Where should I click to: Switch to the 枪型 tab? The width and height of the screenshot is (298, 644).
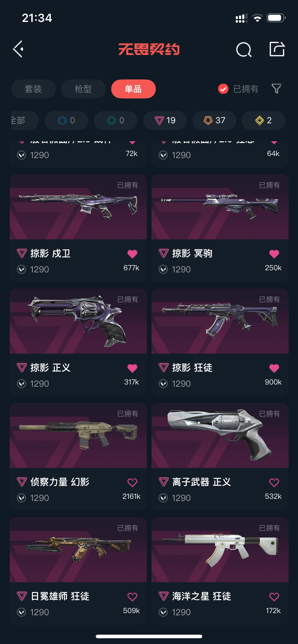coord(83,89)
